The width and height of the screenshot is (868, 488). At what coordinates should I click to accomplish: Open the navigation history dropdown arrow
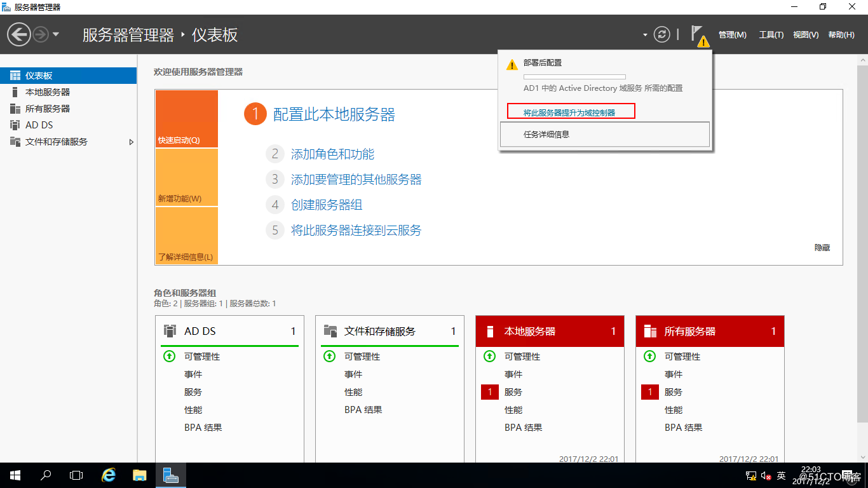56,34
